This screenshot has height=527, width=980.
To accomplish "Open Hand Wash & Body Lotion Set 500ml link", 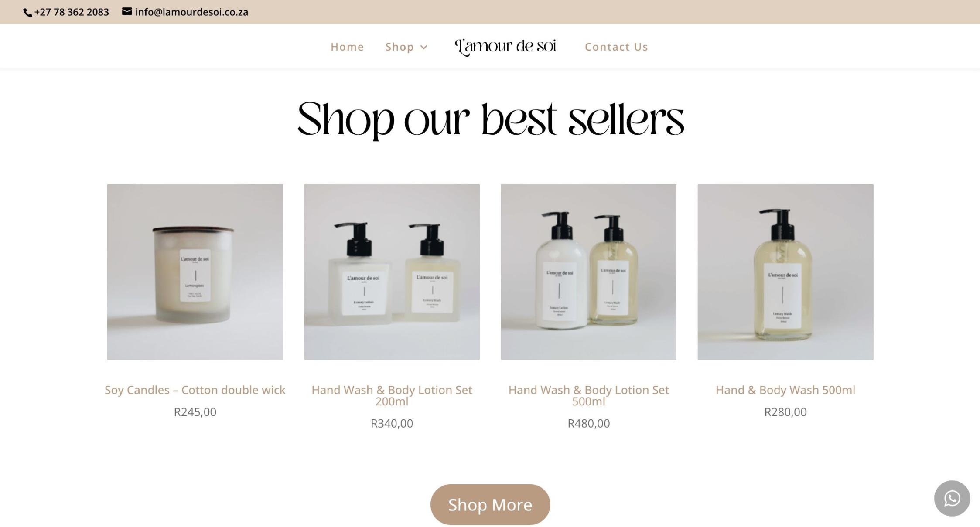I will click(x=588, y=395).
